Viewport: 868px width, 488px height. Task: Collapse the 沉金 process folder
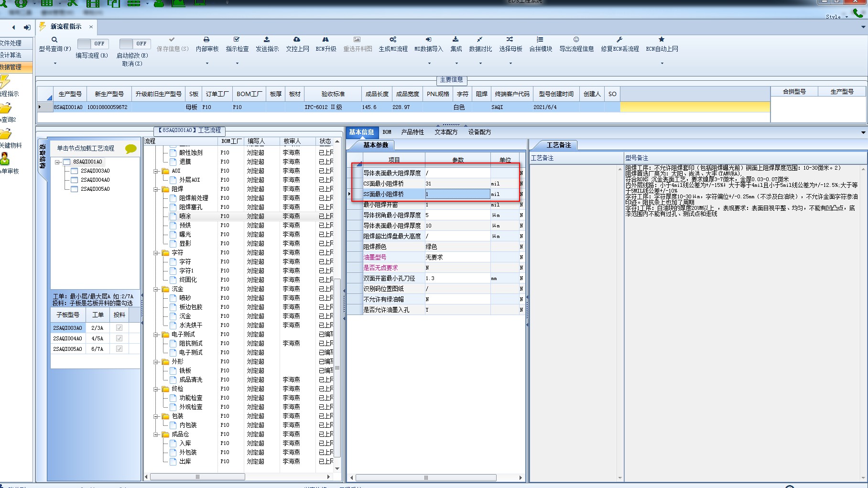(156, 289)
